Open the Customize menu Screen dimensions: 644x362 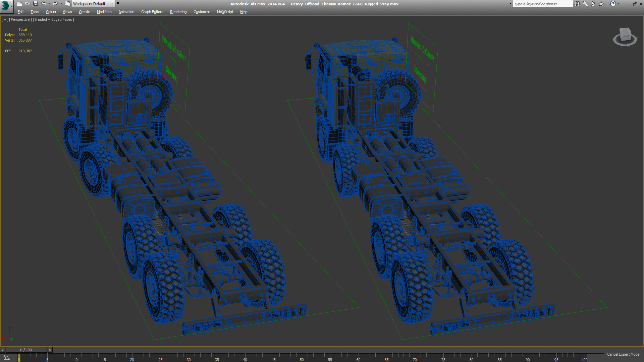pyautogui.click(x=202, y=12)
